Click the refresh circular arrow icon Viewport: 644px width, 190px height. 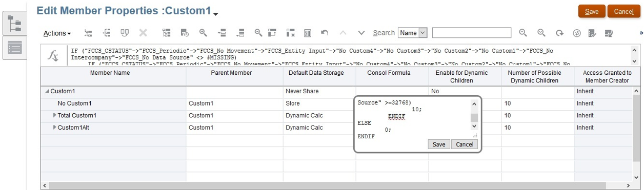(x=559, y=33)
